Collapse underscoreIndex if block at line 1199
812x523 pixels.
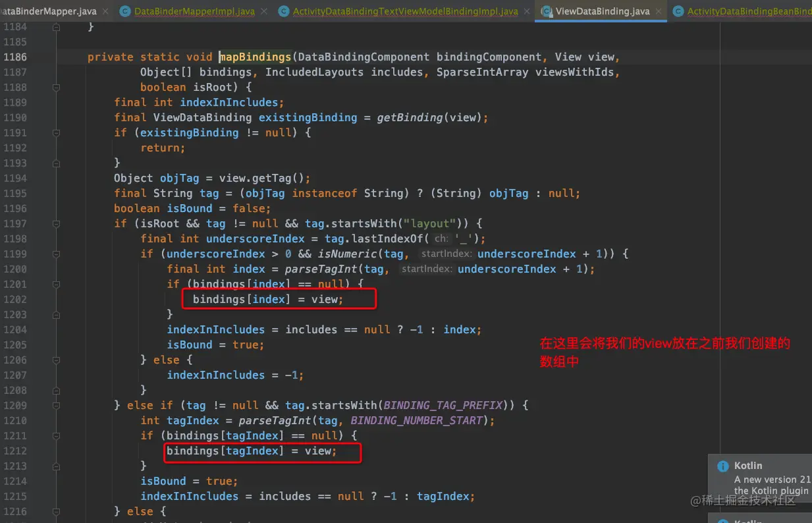(56, 254)
